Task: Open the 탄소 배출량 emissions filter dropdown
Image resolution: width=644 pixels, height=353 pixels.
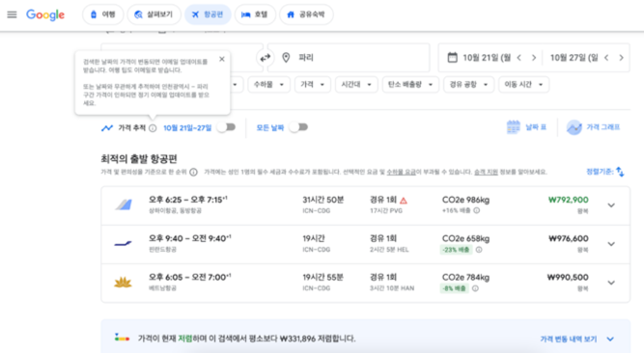Action: point(410,85)
